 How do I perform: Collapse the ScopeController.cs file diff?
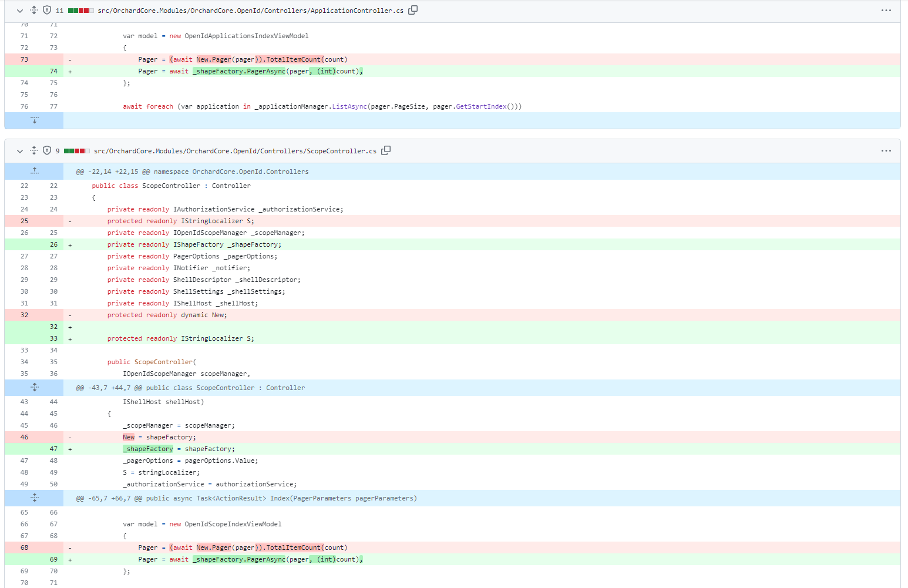pyautogui.click(x=20, y=151)
